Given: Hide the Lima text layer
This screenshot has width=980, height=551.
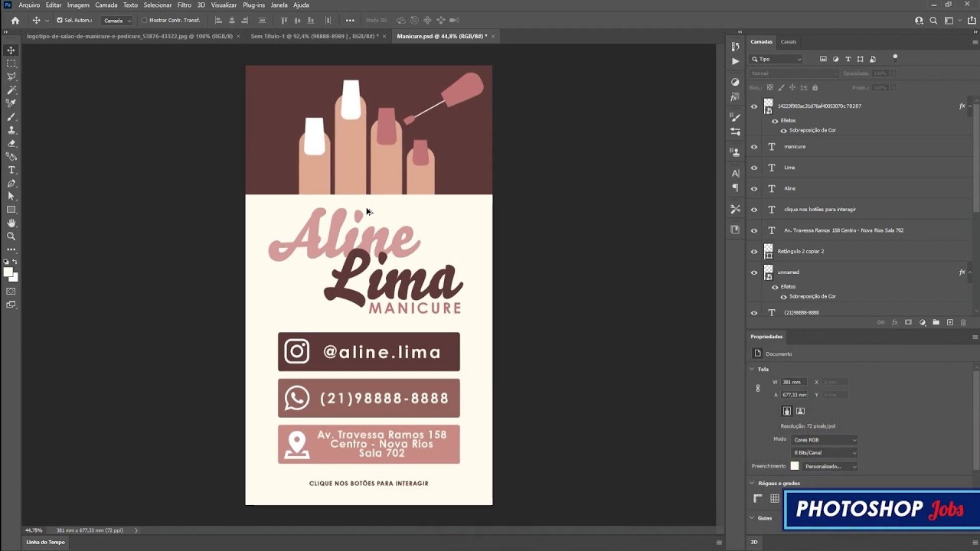Looking at the screenshot, I should 753,168.
